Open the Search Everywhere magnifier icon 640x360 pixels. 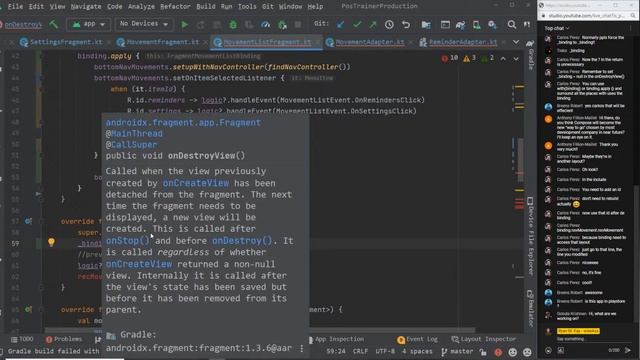click(511, 24)
